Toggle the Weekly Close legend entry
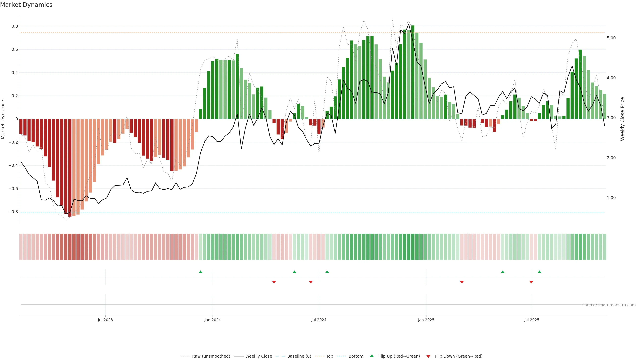 pos(258,356)
